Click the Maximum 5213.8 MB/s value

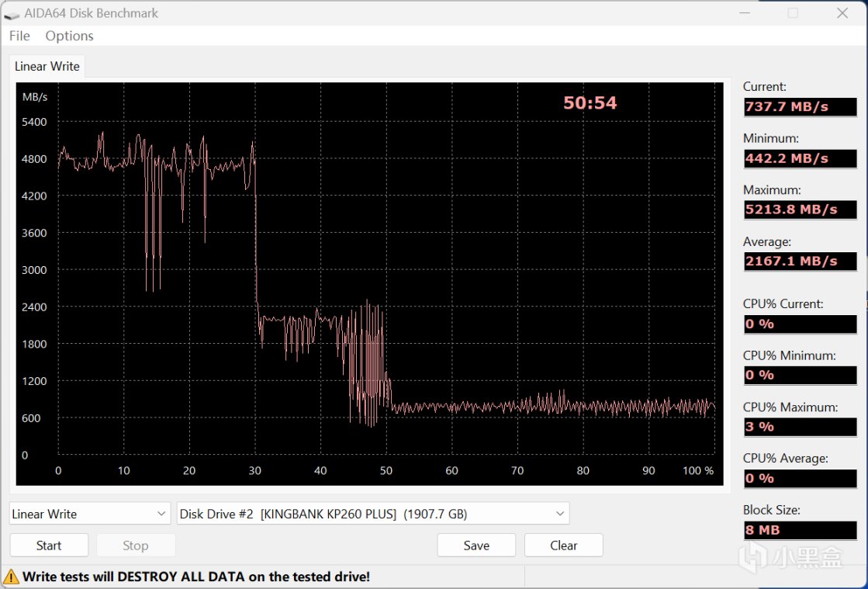800,210
